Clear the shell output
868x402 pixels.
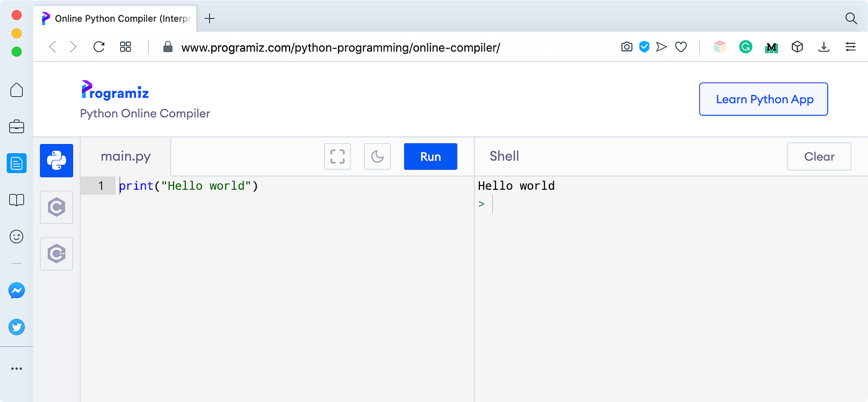pyautogui.click(x=819, y=156)
